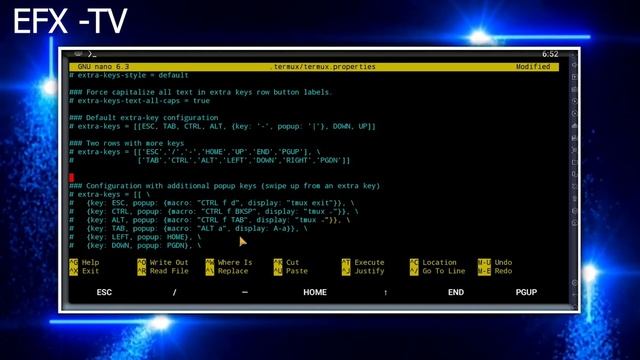Tap the ESC extra key
The image size is (640, 360).
[x=104, y=292]
